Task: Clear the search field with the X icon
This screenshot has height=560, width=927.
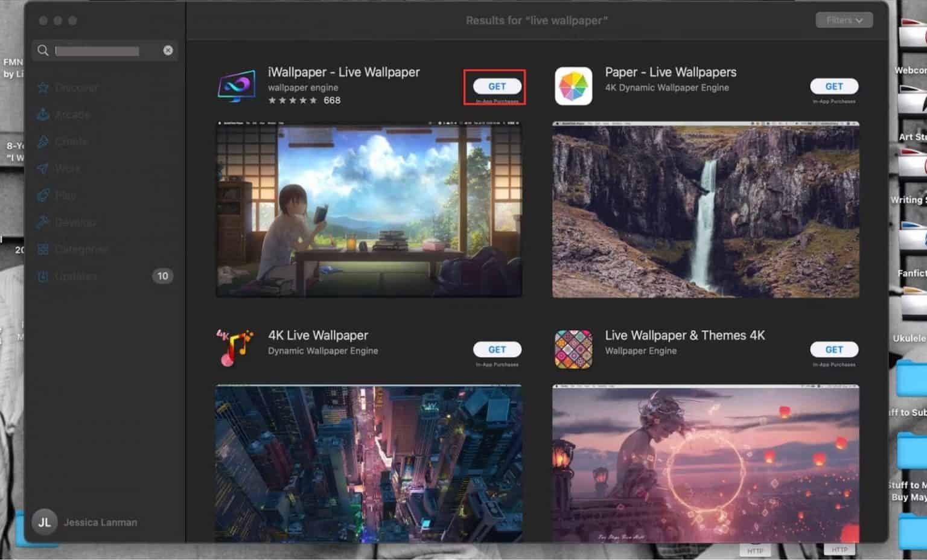Action: pyautogui.click(x=168, y=51)
